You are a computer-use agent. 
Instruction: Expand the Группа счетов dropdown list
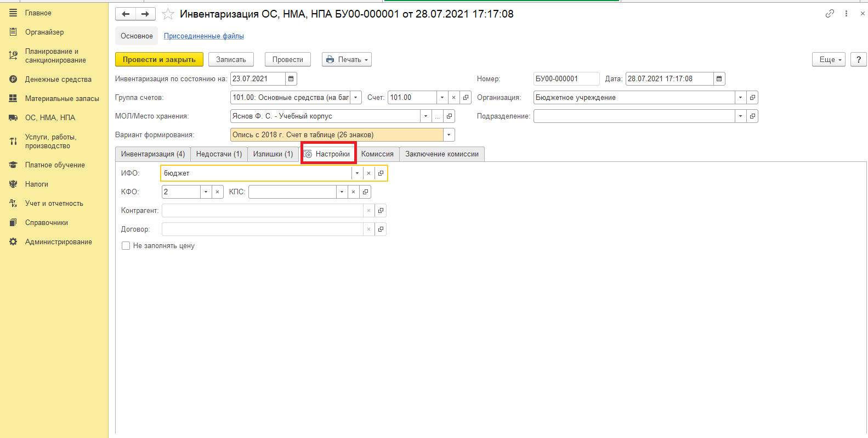pyautogui.click(x=356, y=98)
